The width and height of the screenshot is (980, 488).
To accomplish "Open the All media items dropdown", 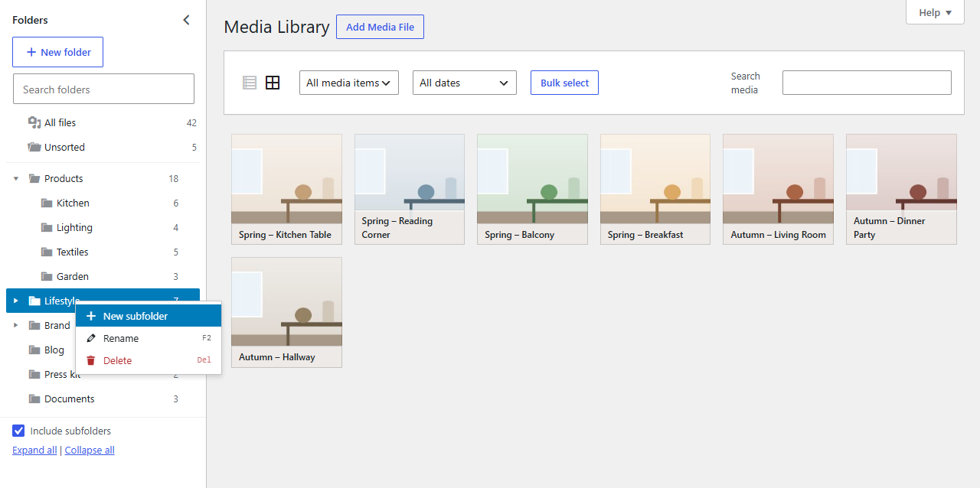I will (x=349, y=83).
